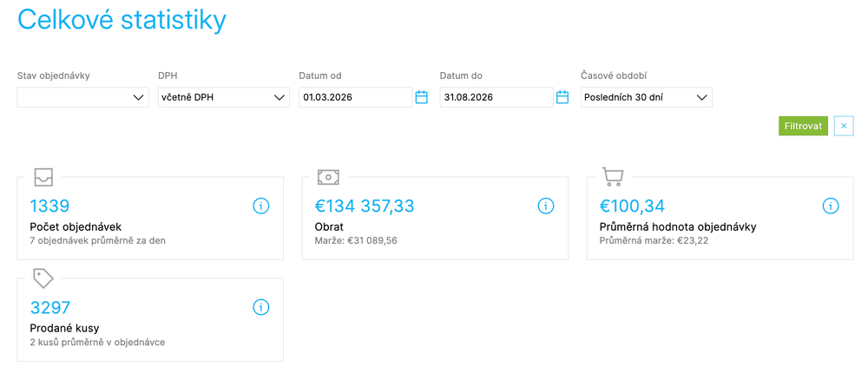Click the Celkové statistiky heading
This screenshot has width=868, height=373.
(122, 21)
